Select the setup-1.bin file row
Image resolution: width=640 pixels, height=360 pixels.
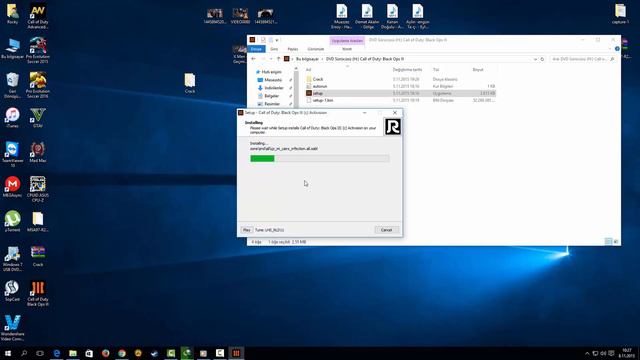(x=400, y=100)
